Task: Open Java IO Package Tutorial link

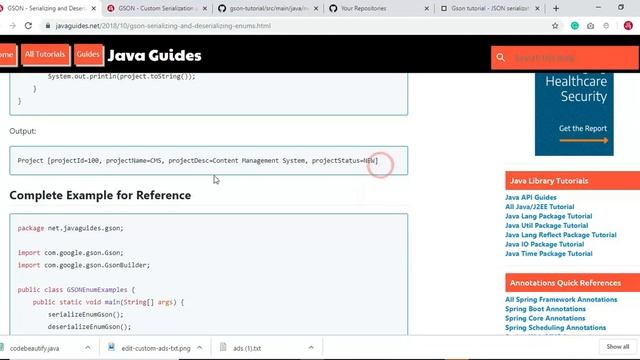Action: 544,244
